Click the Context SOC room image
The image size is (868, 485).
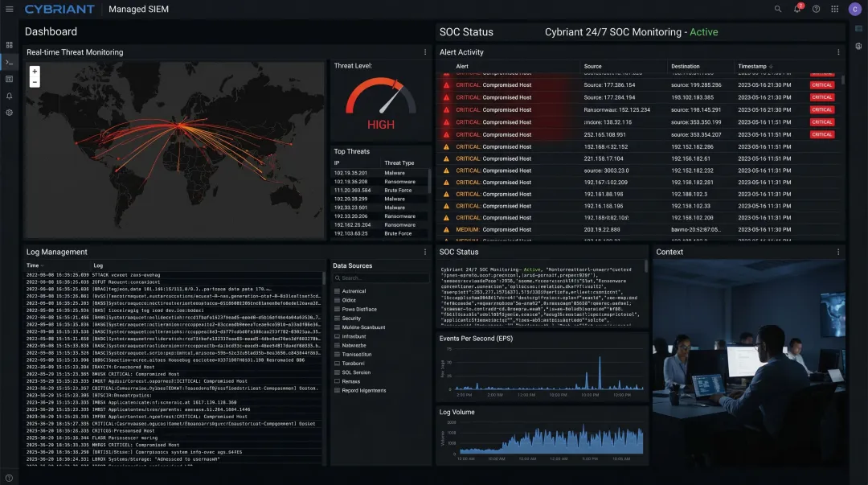point(749,362)
